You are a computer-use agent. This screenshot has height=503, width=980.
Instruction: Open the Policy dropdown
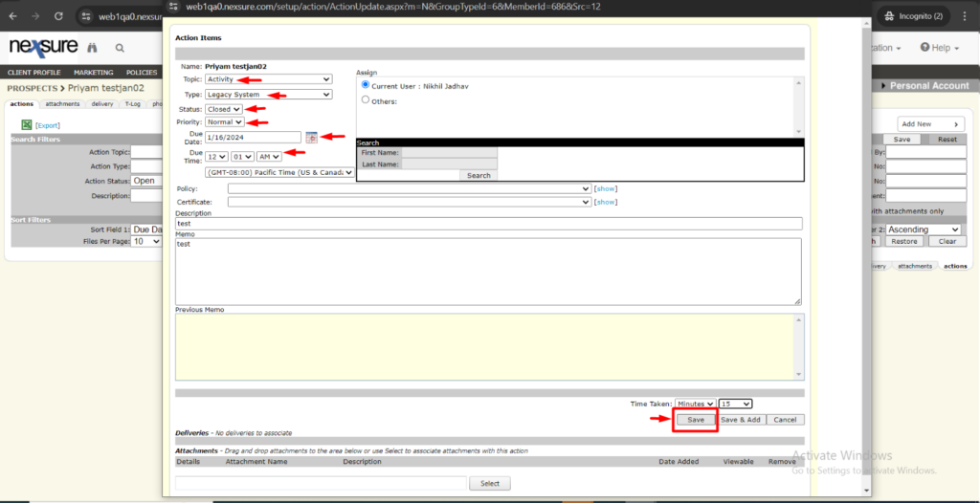pyautogui.click(x=410, y=188)
